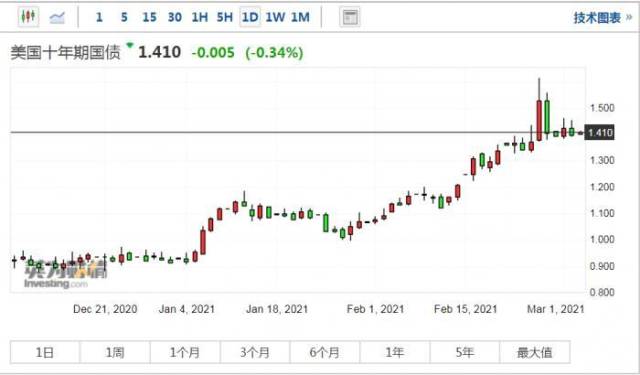This screenshot has width=640, height=375.
Task: Set range to 1周
Action: (x=115, y=352)
